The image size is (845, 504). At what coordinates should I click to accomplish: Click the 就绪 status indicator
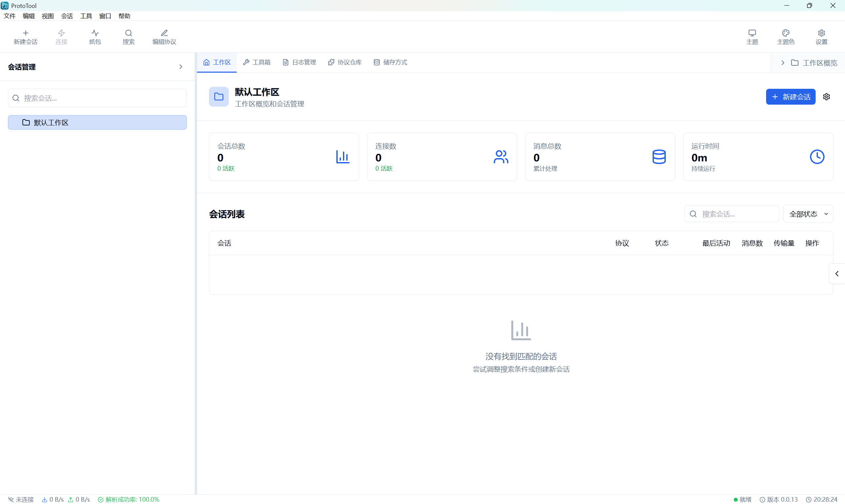pyautogui.click(x=742, y=499)
